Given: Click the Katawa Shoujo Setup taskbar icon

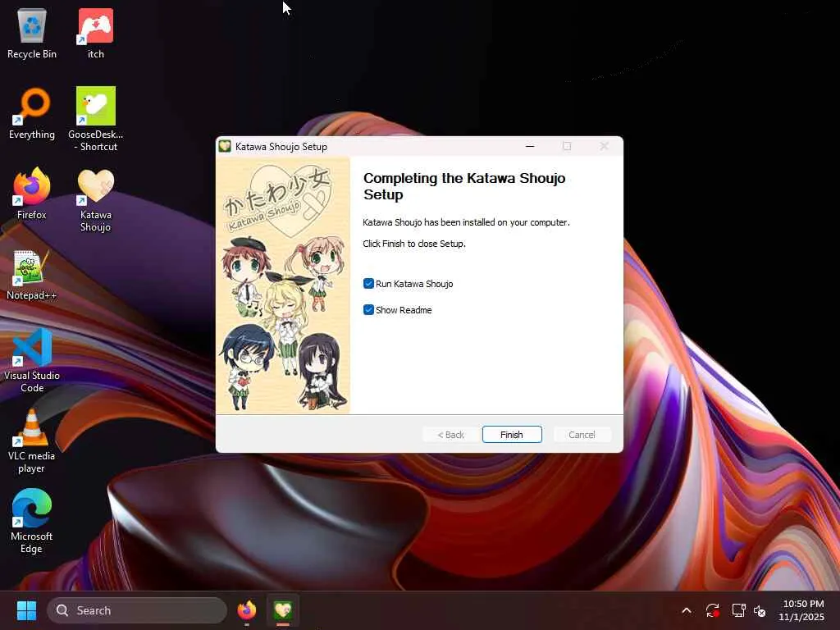Looking at the screenshot, I should pos(283,610).
